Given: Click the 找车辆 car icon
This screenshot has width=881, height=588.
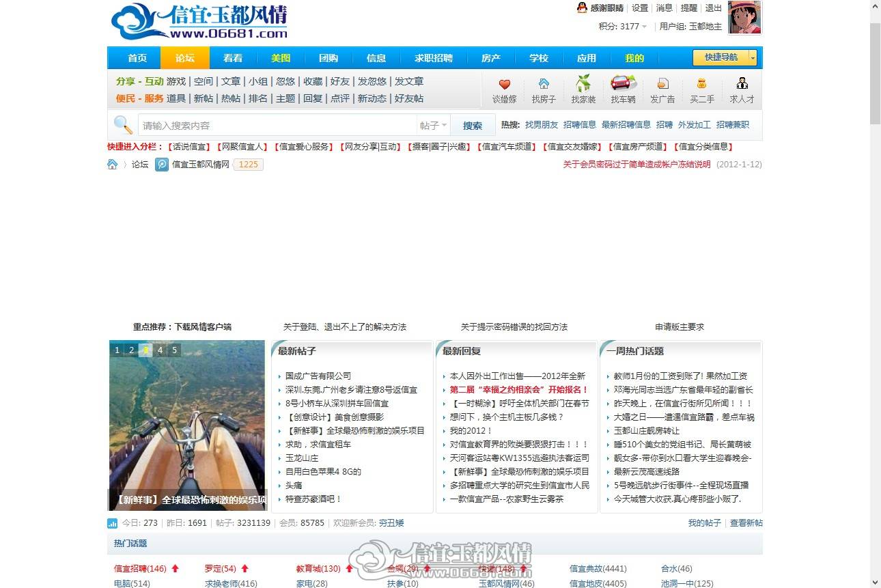Looking at the screenshot, I should (x=623, y=83).
